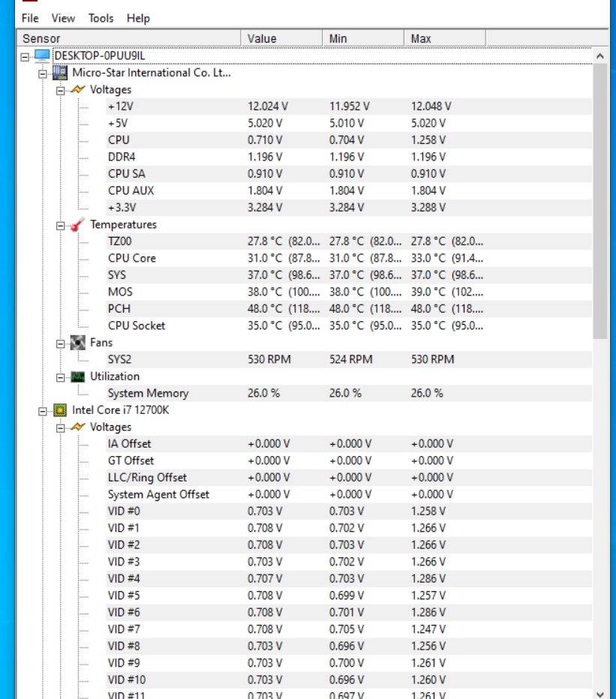Select the IA Offset row
The height and width of the screenshot is (699, 616).
(349, 444)
